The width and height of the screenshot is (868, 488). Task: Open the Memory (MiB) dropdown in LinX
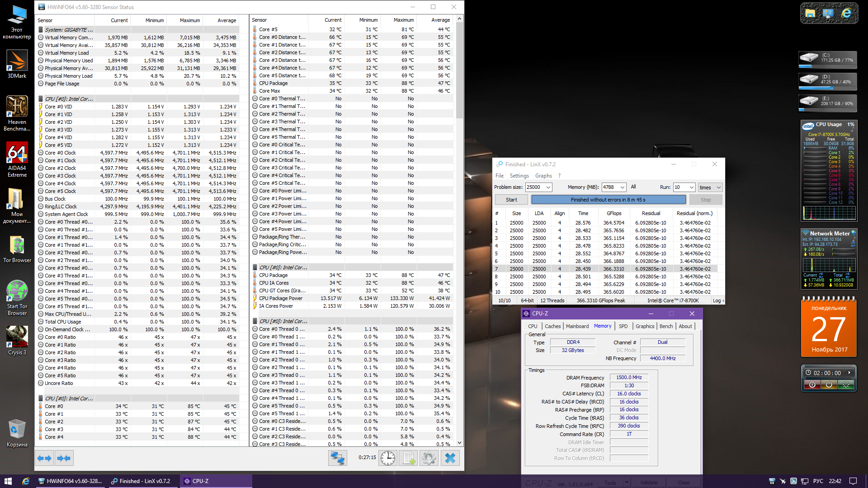click(x=623, y=187)
